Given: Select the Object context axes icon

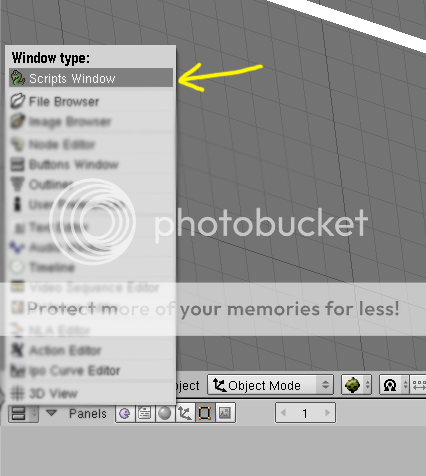Looking at the screenshot, I should tap(185, 413).
